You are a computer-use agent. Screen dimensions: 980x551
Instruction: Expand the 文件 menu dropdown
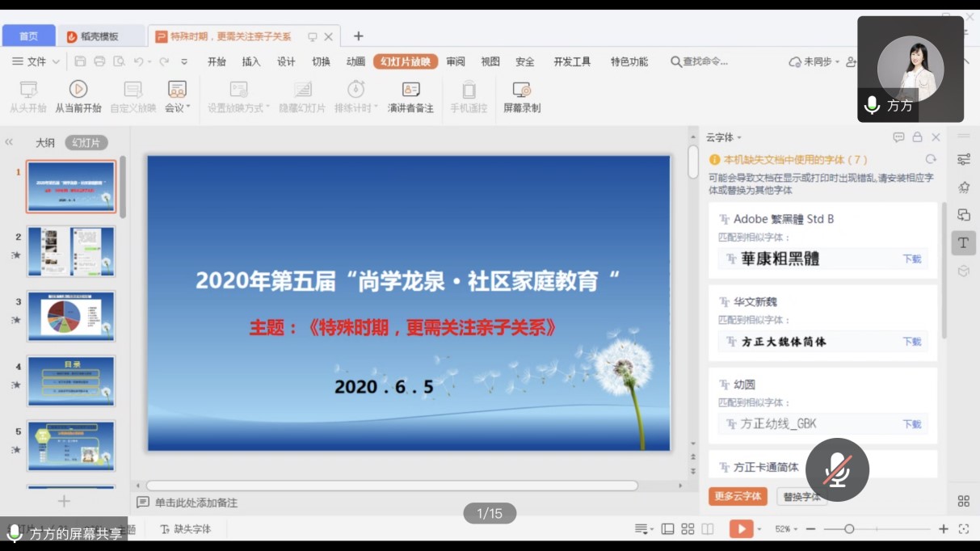point(36,61)
